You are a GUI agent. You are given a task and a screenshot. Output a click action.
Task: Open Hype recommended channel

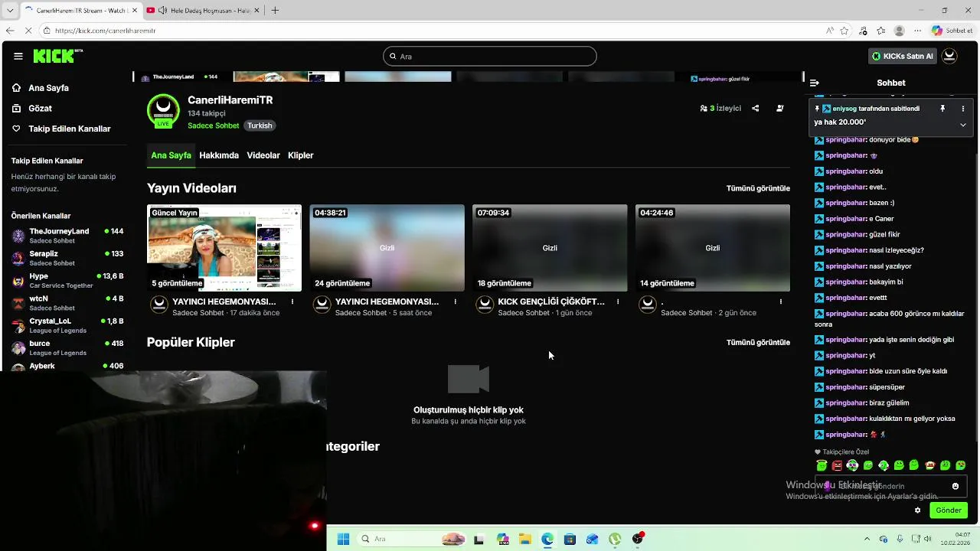(x=67, y=280)
